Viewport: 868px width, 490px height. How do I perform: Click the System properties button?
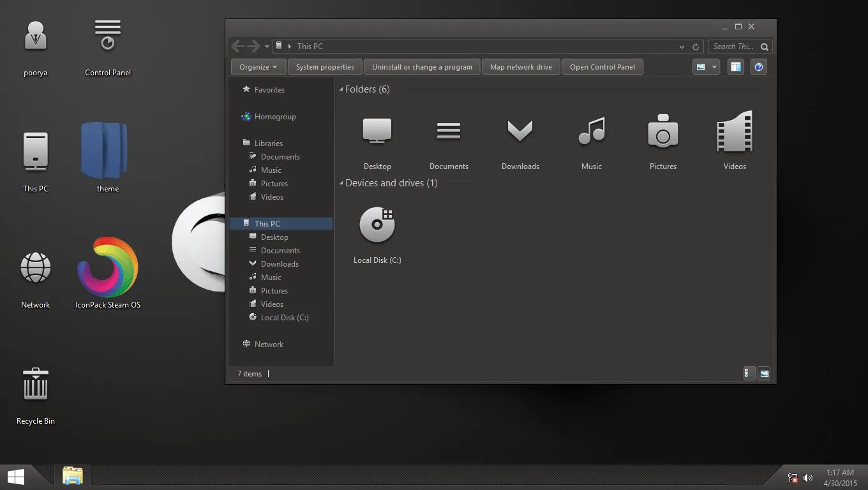point(325,66)
